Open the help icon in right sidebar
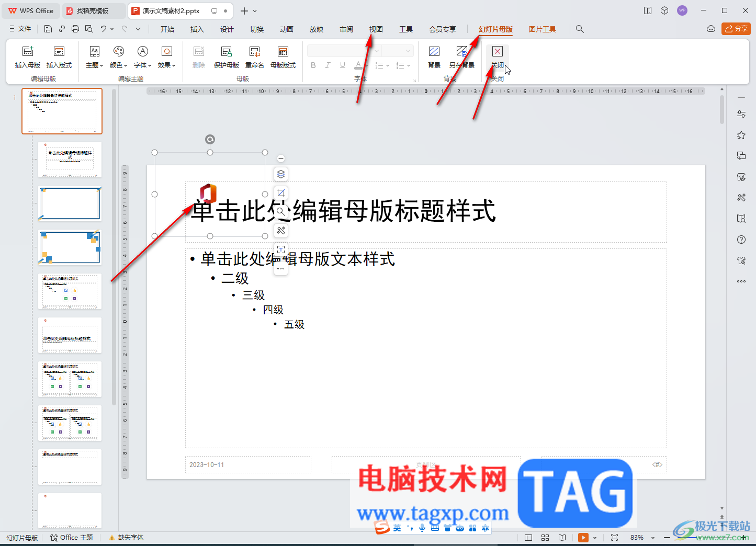Screen dimensions: 756x546 coord(741,240)
